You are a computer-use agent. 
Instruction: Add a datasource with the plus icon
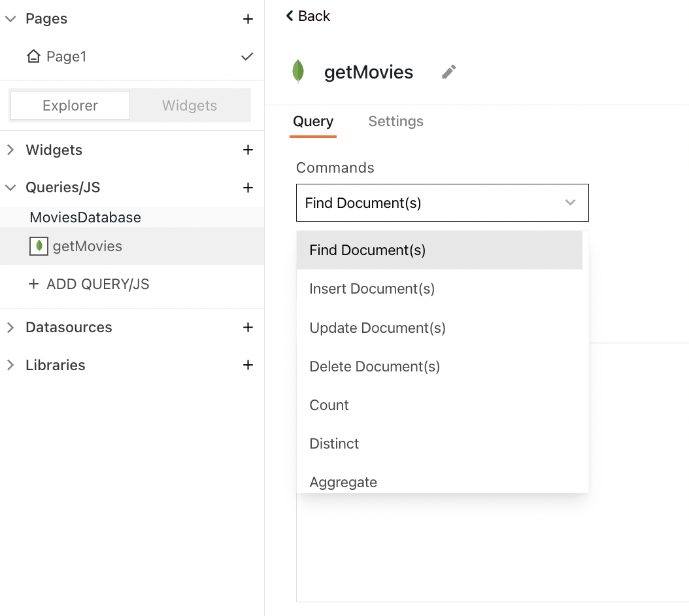248,327
